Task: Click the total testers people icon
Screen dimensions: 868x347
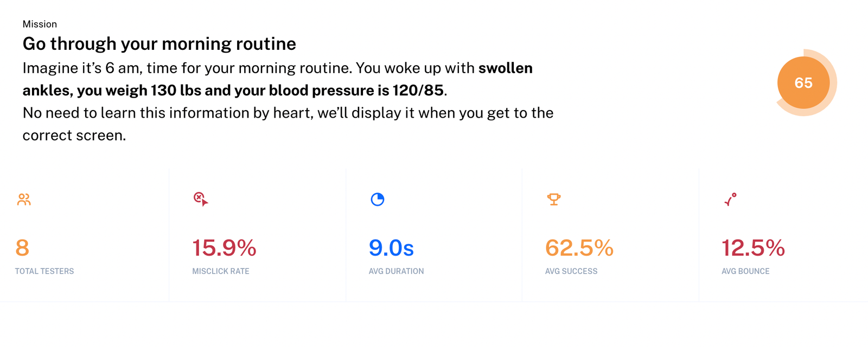Action: click(24, 200)
